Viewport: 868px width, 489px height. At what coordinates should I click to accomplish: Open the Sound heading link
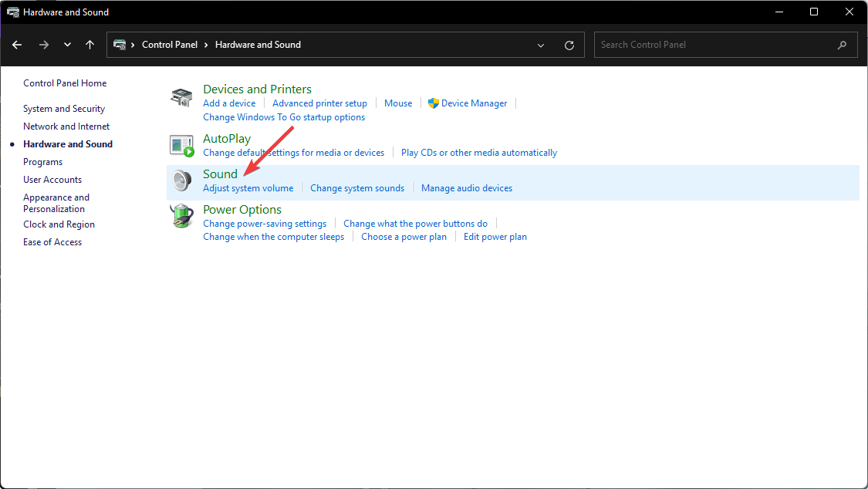220,174
